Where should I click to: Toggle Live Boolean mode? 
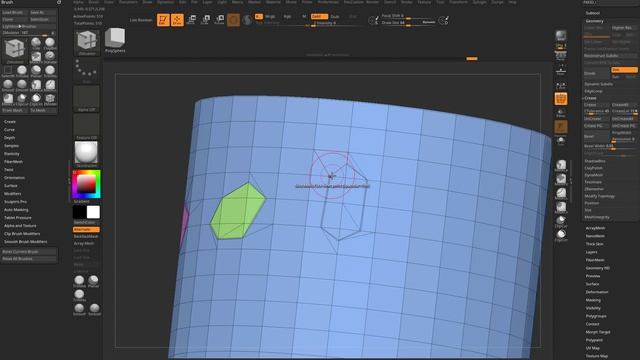click(141, 20)
